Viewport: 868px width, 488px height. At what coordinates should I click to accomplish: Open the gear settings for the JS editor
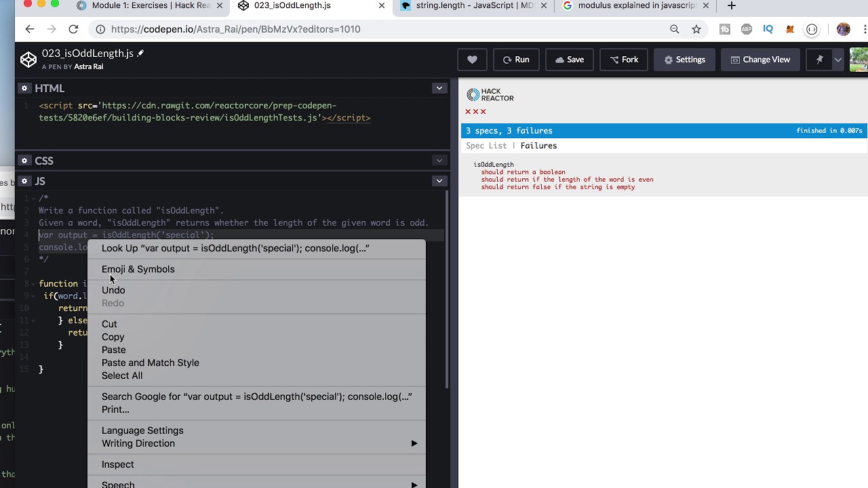pyautogui.click(x=24, y=181)
